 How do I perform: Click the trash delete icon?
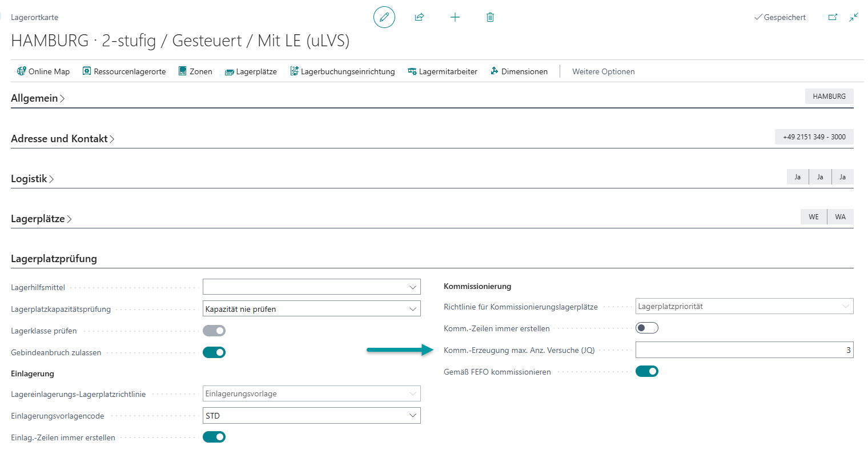pyautogui.click(x=490, y=17)
